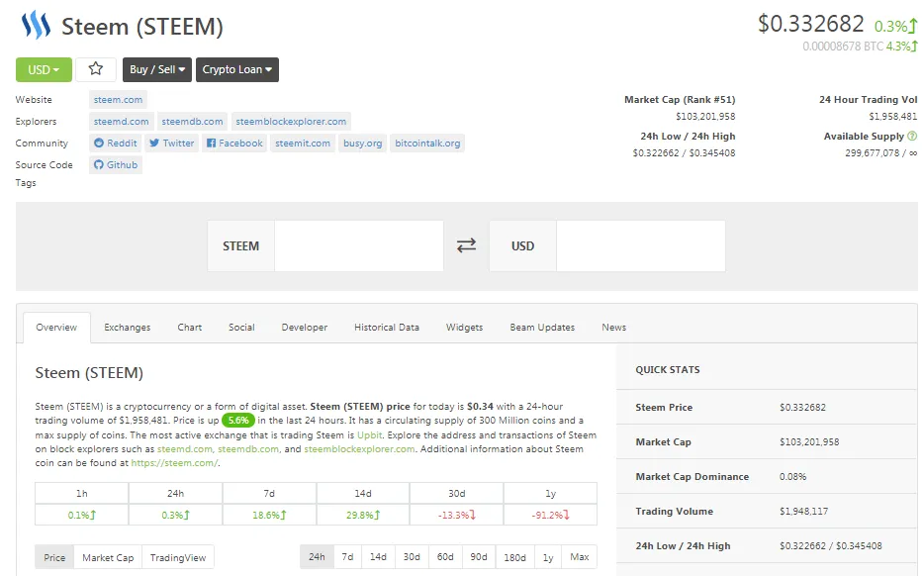The image size is (924, 576).
Task: Open the https://steem.com/ link
Action: [x=174, y=463]
